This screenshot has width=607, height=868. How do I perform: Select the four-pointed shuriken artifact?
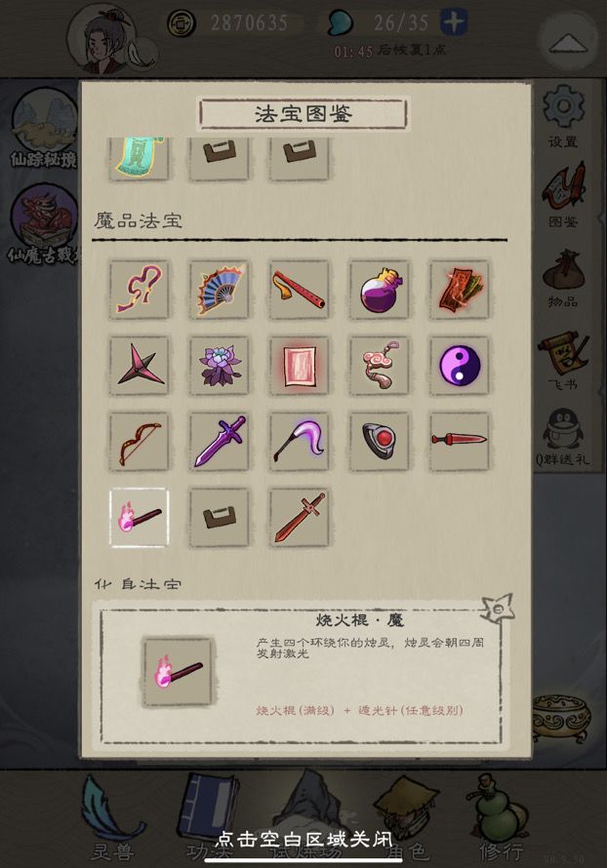click(139, 366)
